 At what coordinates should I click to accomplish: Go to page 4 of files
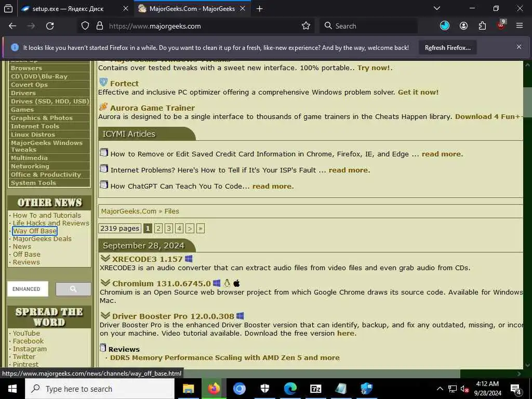pyautogui.click(x=179, y=229)
